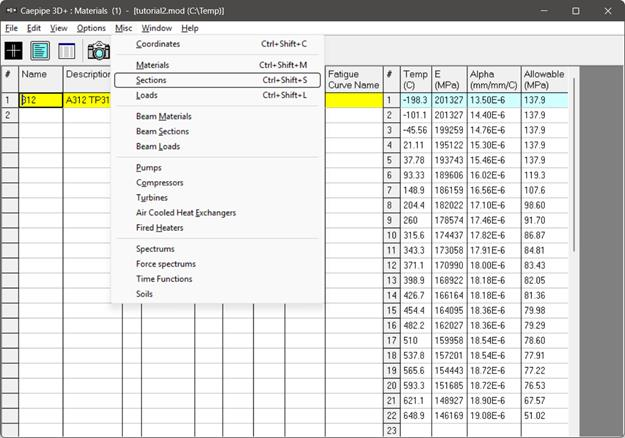Screen dimensions: 625x438
Task: Select temperature cell -101.1
Action: [x=416, y=115]
